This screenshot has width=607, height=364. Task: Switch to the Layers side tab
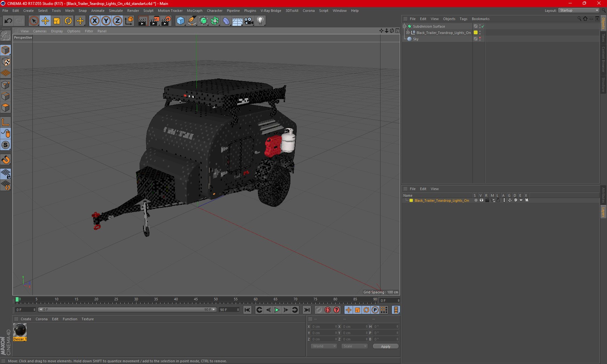[603, 212]
